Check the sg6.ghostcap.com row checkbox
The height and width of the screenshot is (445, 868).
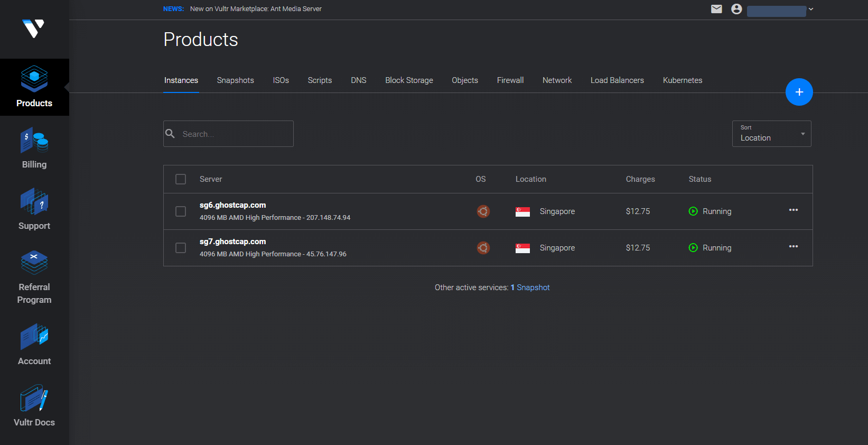[x=181, y=211]
